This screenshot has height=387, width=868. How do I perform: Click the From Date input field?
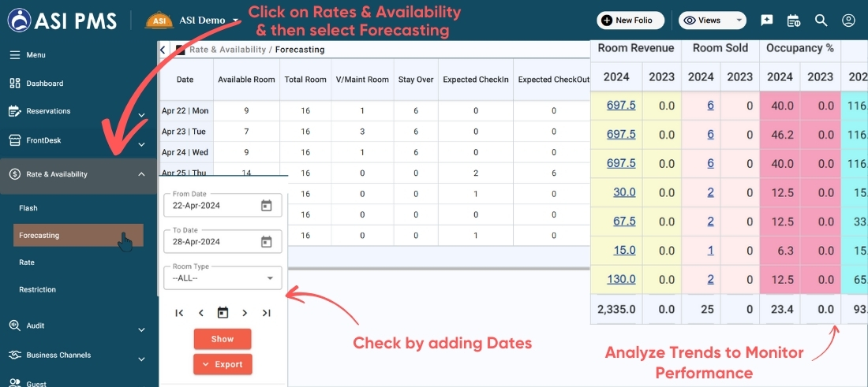(209, 206)
